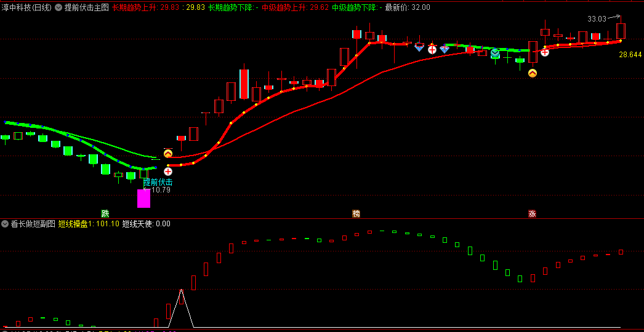Click the cyan 提前伏击 signal text
This screenshot has width=644, height=332.
pyautogui.click(x=158, y=182)
